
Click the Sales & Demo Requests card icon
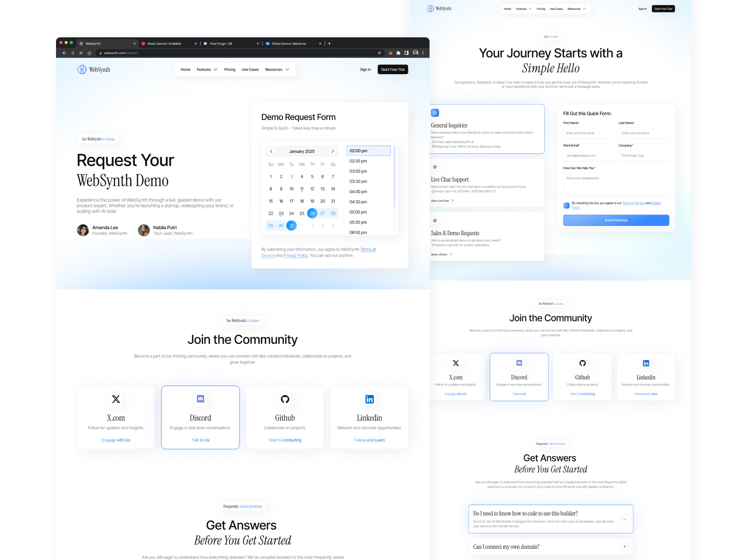(x=435, y=220)
